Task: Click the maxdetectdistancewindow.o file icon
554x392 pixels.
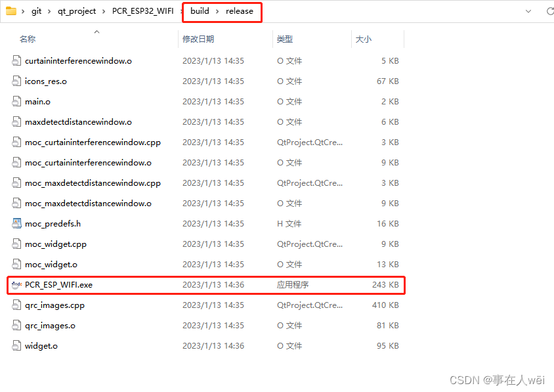Action: click(16, 122)
